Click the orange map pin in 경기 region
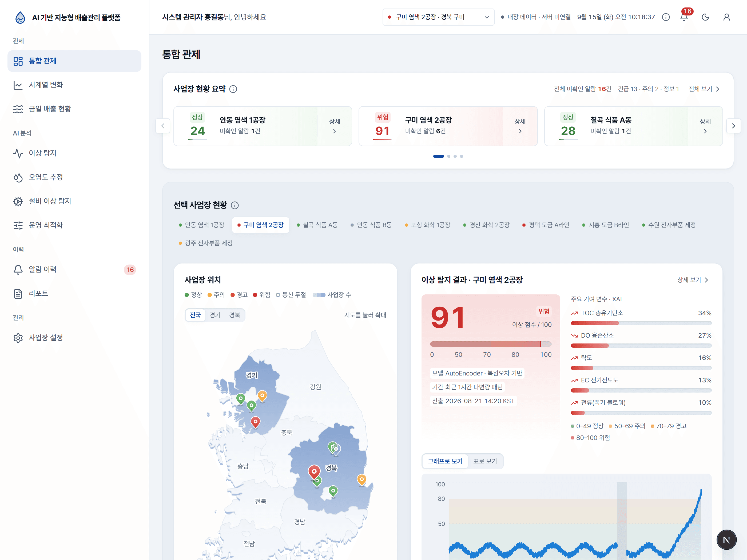The height and width of the screenshot is (560, 747). click(x=262, y=396)
